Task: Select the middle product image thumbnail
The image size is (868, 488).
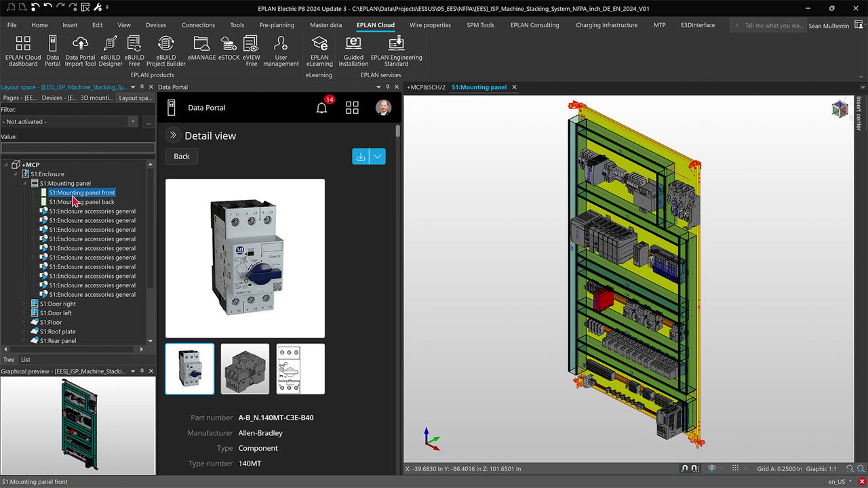Action: tap(245, 368)
